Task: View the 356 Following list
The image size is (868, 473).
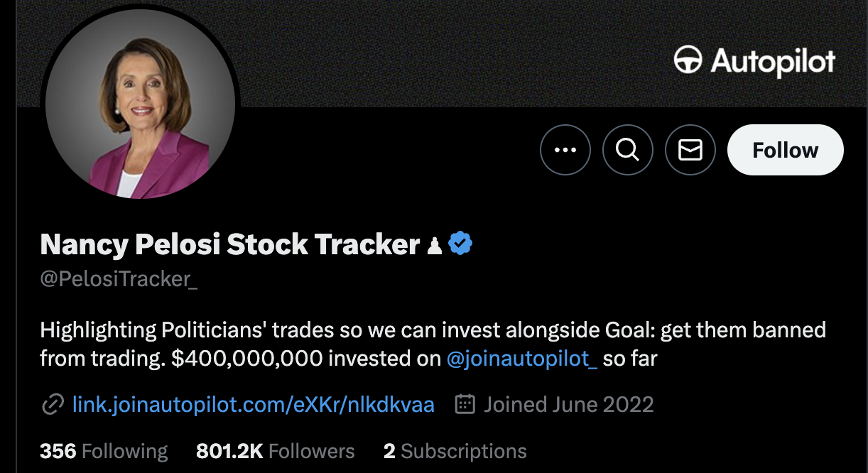Action: [104, 451]
